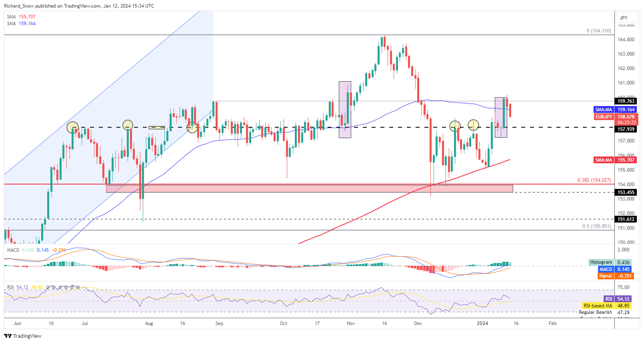Click the publish header text by Richard_Snow
The width and height of the screenshot is (644, 343).
click(x=79, y=6)
